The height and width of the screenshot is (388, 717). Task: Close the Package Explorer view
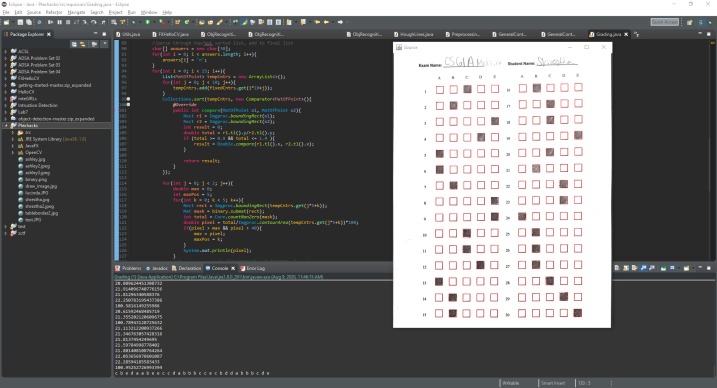(49, 34)
